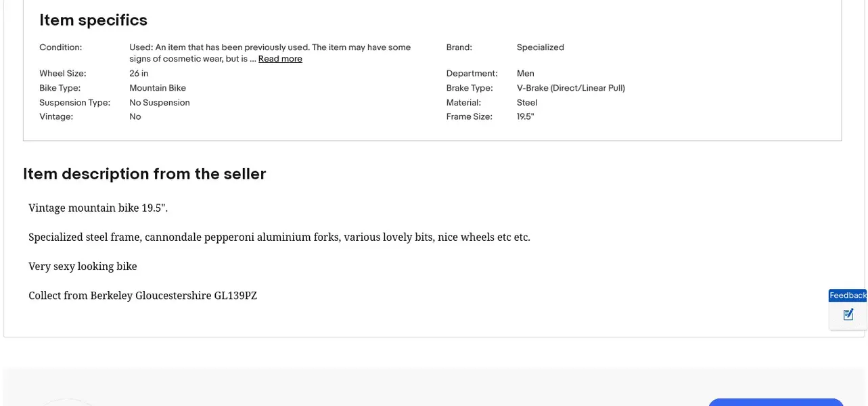Click the Steel material value
The height and width of the screenshot is (406, 868).
coord(527,103)
